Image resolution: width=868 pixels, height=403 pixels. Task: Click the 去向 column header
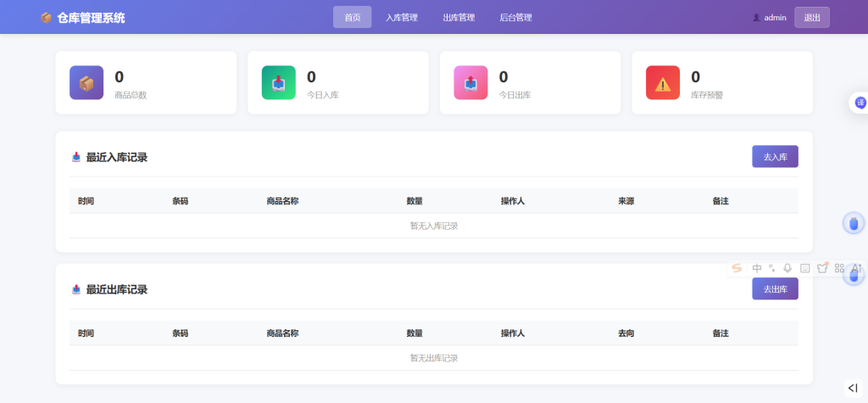pyautogui.click(x=626, y=333)
